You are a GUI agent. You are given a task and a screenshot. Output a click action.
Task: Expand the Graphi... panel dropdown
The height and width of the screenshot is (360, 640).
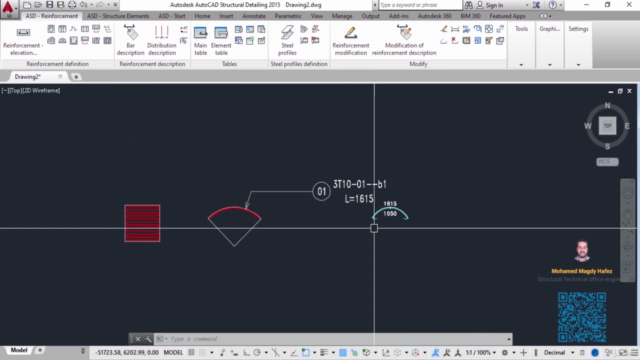[x=550, y=64]
